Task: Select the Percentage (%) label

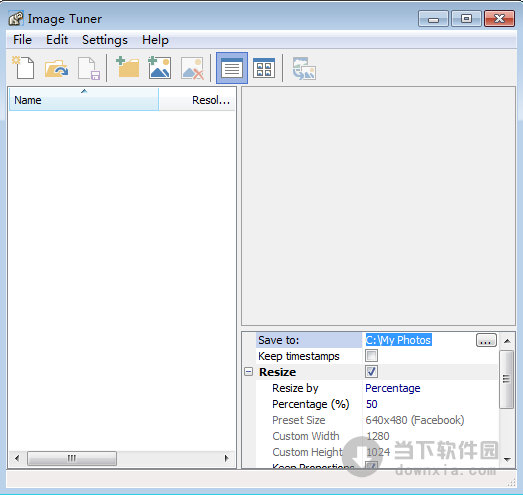Action: (x=311, y=404)
